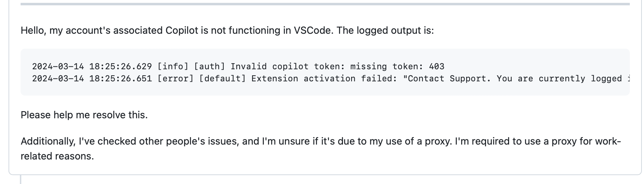Click the sentence starting 'Hello, my account's associated Copilot'
This screenshot has height=184, width=644.
click(227, 31)
